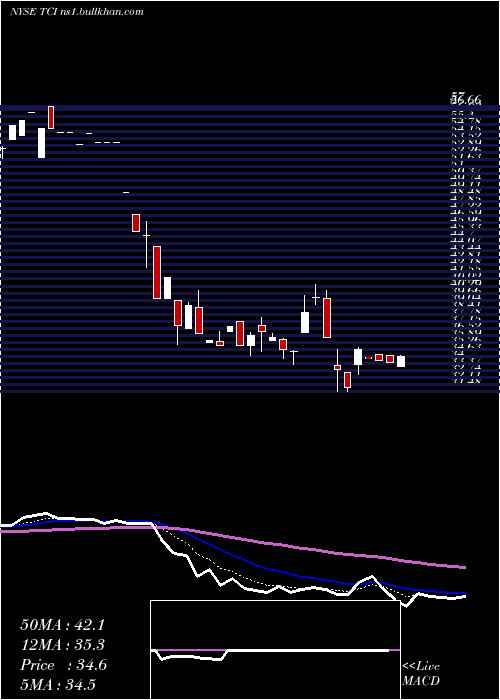Click the NYSE TCI ns1.bullkhan.com title text
Image resolution: width=500 pixels, height=700 pixels.
(x=77, y=12)
